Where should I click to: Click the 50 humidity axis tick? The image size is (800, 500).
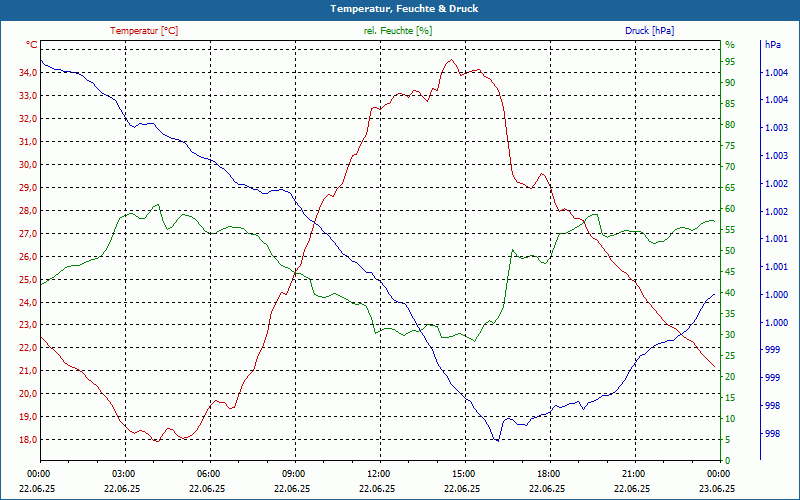click(730, 251)
